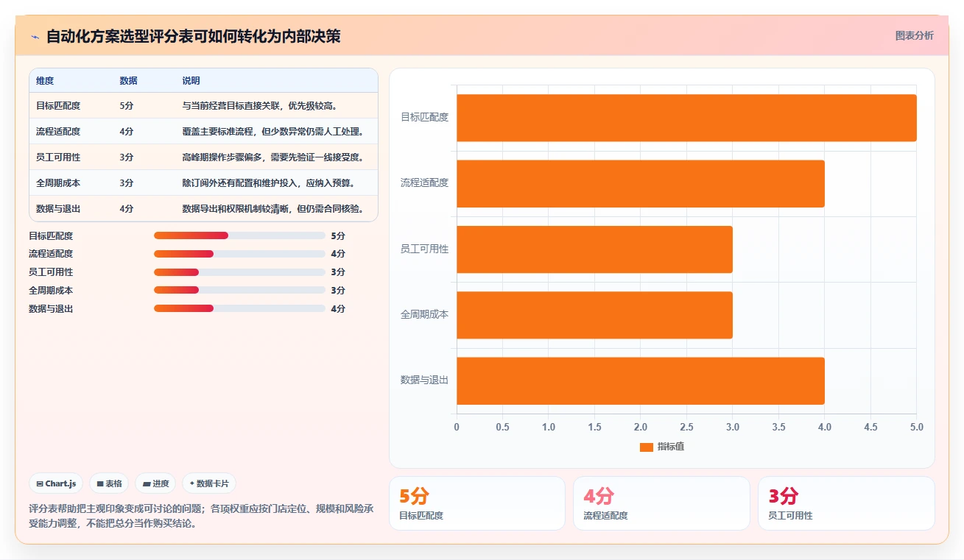The width and height of the screenshot is (964, 560).
Task: Select the 进度 tag chip
Action: [155, 483]
